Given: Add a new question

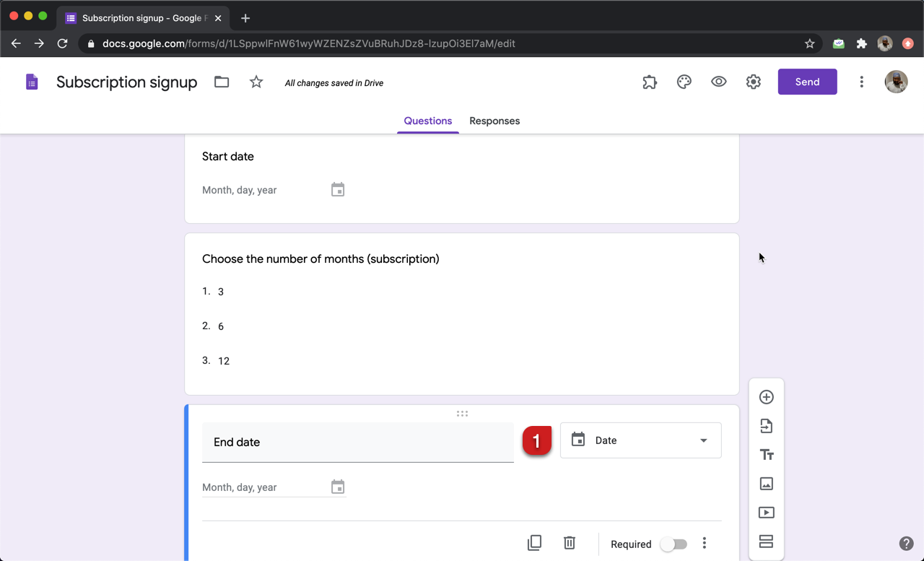Looking at the screenshot, I should pyautogui.click(x=766, y=396).
